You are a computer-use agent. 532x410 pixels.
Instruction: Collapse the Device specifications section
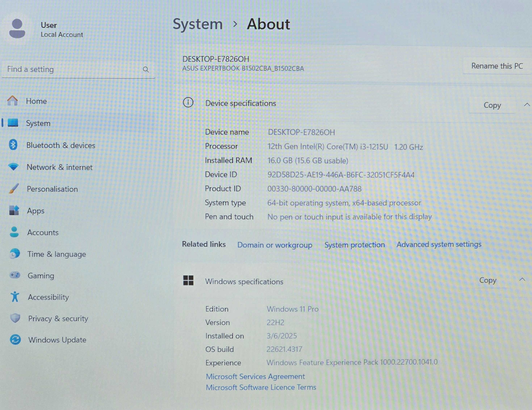coord(527,105)
